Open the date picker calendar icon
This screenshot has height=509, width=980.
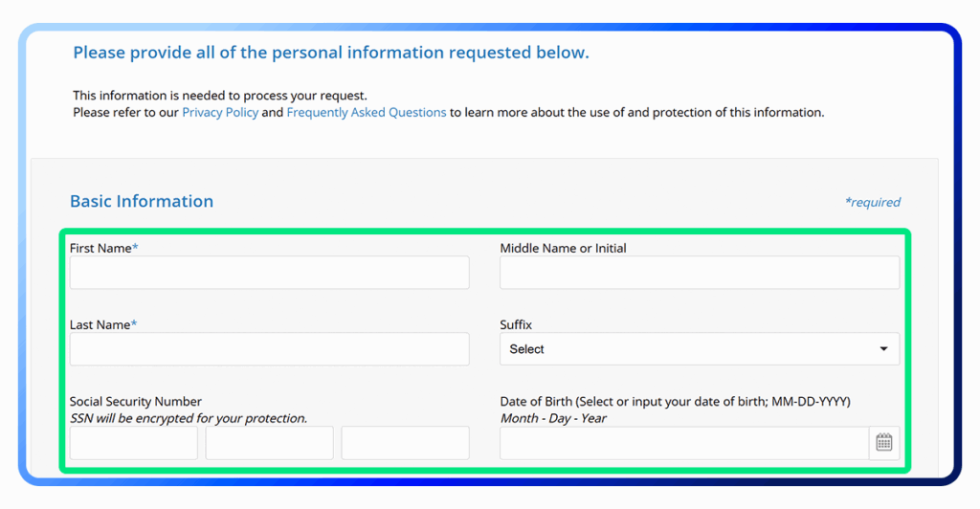tap(884, 442)
